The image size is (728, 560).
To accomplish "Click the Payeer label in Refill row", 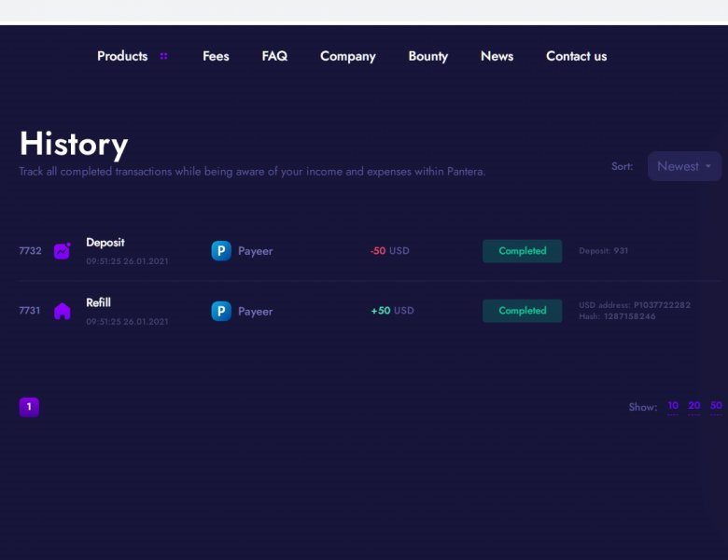I will (x=256, y=312).
